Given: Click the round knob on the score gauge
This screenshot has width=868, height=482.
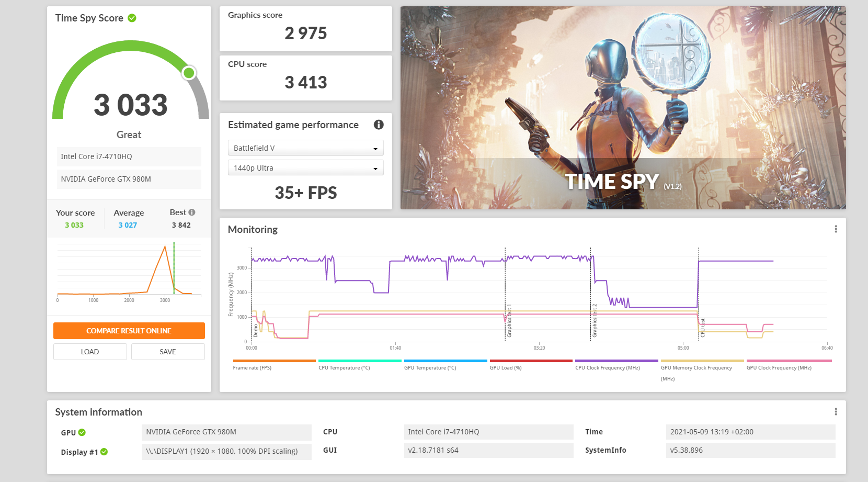Looking at the screenshot, I should coord(189,73).
